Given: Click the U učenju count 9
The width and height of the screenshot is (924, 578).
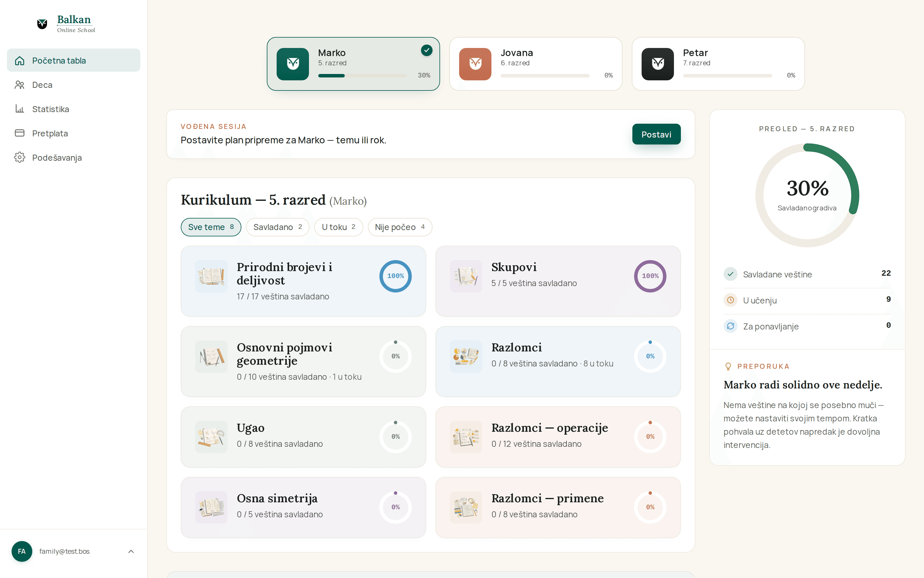Looking at the screenshot, I should pyautogui.click(x=888, y=299).
